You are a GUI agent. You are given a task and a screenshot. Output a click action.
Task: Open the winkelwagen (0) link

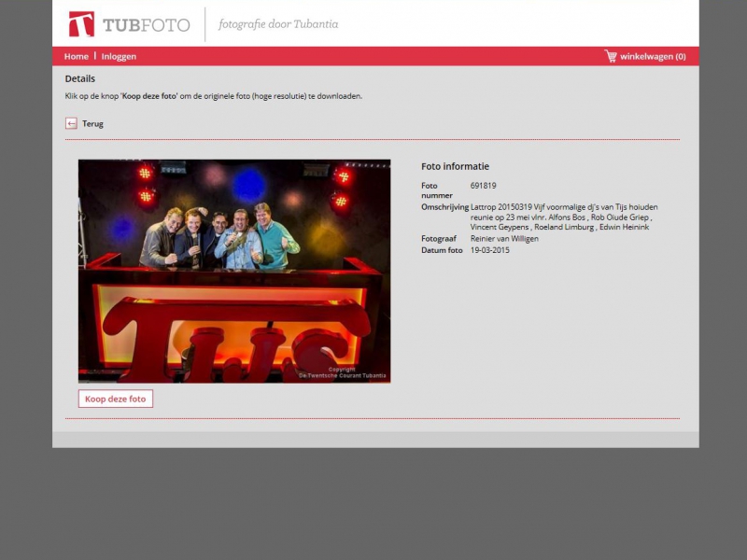(x=653, y=56)
